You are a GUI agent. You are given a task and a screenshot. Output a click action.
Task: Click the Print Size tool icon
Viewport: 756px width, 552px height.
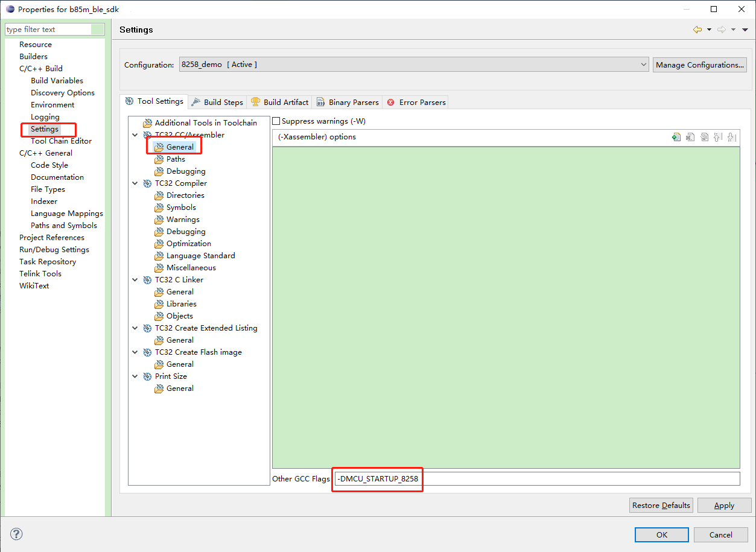tap(148, 376)
